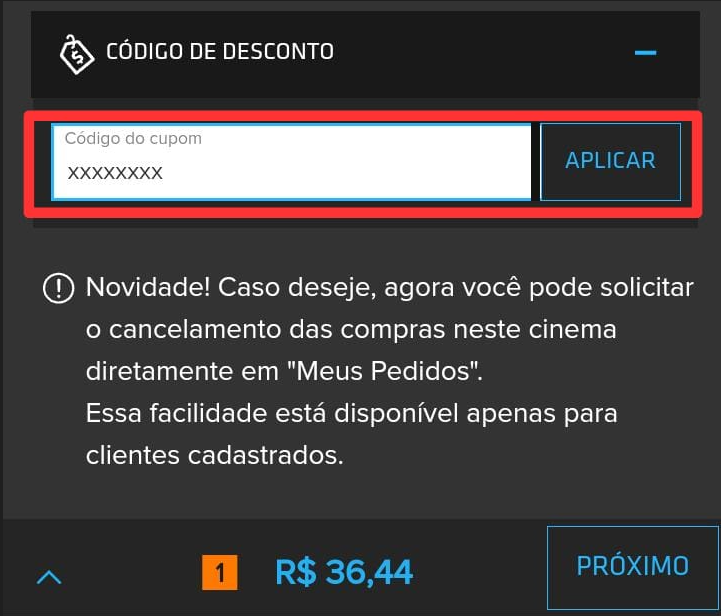Image resolution: width=721 pixels, height=616 pixels.
Task: Click the Código do cupom label text
Action: click(x=133, y=138)
